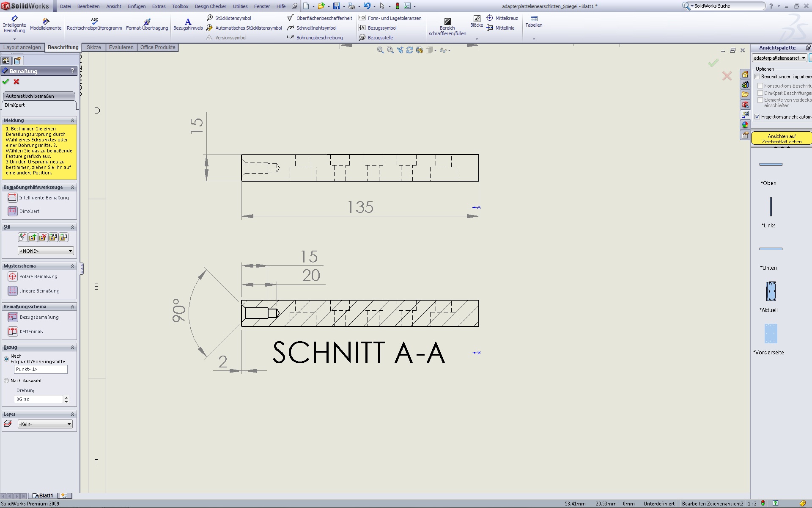Switch to the Skizze tab
The image size is (812, 508).
point(93,47)
